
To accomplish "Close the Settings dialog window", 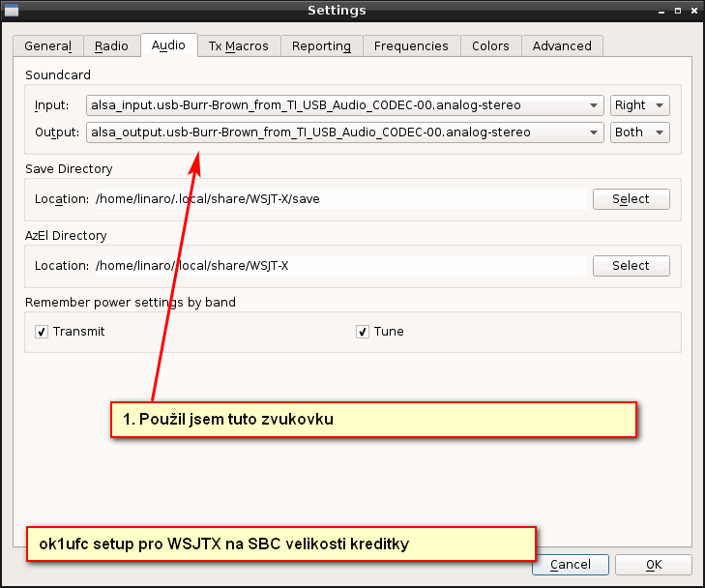I will (x=692, y=10).
